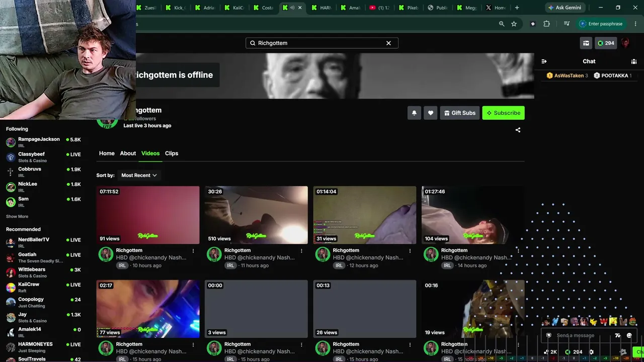
Task: Play the 01:14:04 video thumbnail
Action: point(365,215)
